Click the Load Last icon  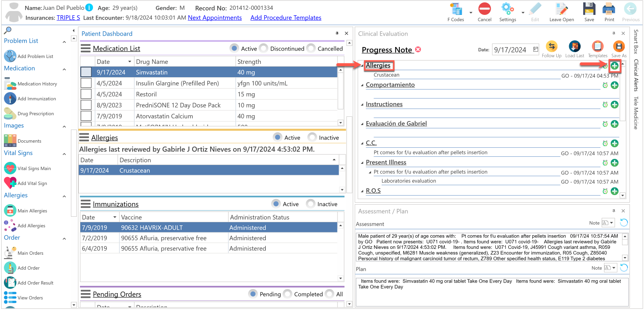coord(575,47)
